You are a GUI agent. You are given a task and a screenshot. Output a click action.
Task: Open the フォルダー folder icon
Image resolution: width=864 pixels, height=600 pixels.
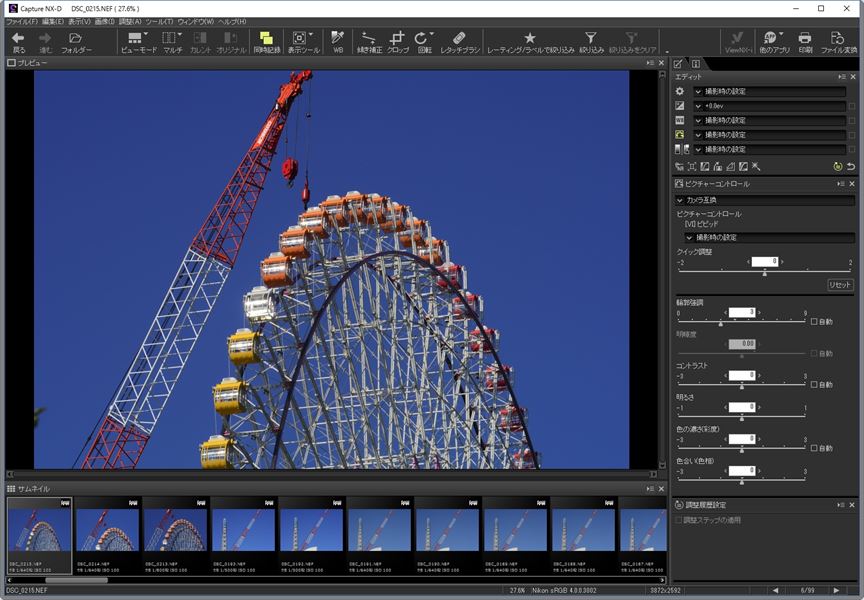tap(75, 38)
